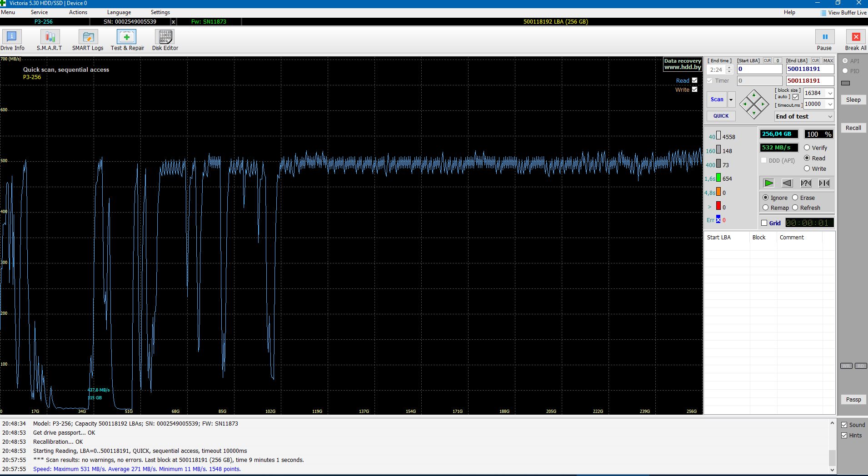Click the reverse scan arrow button
Image resolution: width=868 pixels, height=476 pixels.
pyautogui.click(x=787, y=183)
